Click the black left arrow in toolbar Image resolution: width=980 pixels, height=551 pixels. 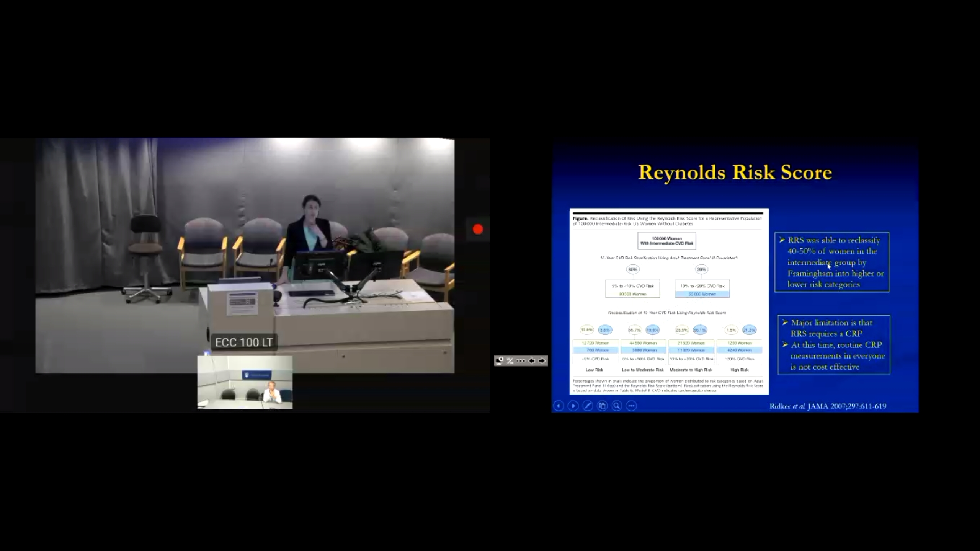pyautogui.click(x=531, y=361)
